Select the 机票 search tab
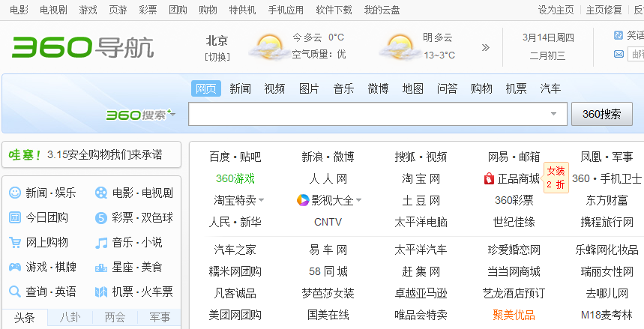 (516, 88)
